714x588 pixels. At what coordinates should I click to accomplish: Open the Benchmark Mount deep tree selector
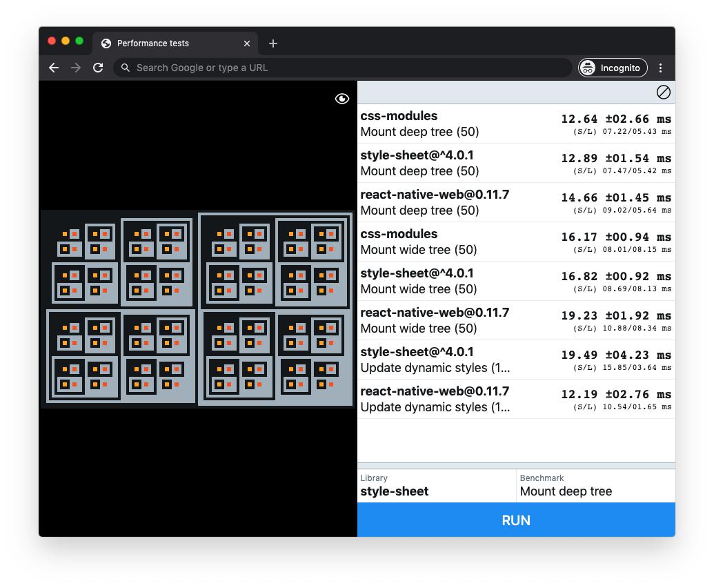pos(595,486)
